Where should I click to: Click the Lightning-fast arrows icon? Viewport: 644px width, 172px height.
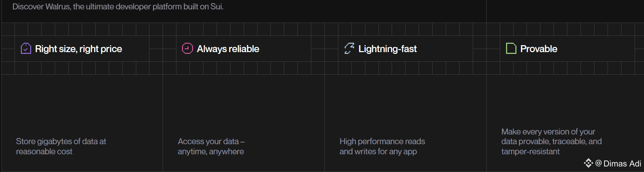[349, 49]
